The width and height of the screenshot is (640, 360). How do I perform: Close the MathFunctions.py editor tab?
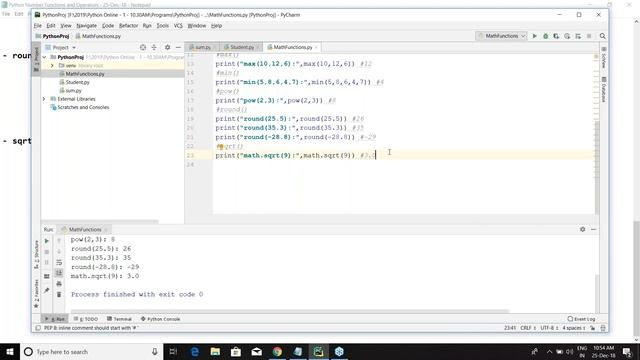(316, 47)
